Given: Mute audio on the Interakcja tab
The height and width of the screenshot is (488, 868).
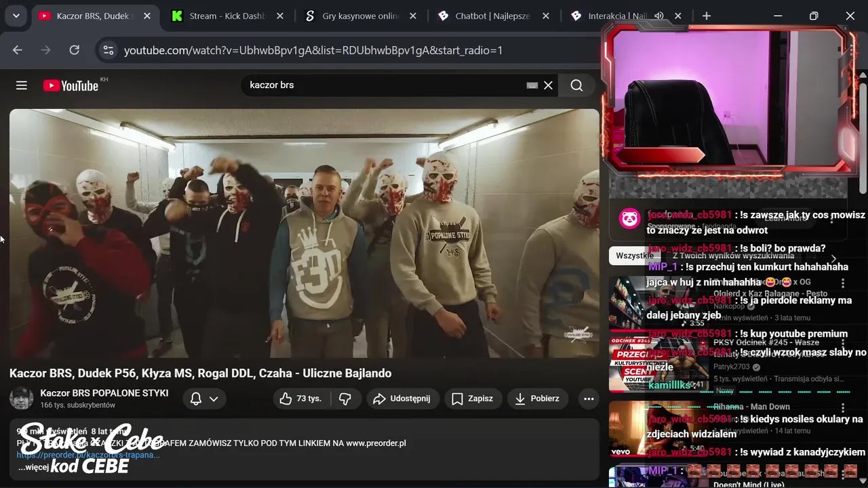Looking at the screenshot, I should (658, 16).
